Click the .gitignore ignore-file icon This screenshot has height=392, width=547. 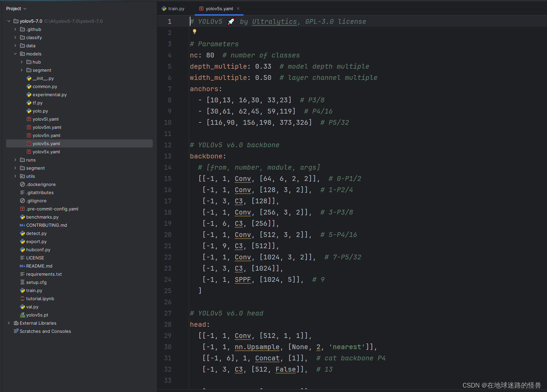(22, 201)
